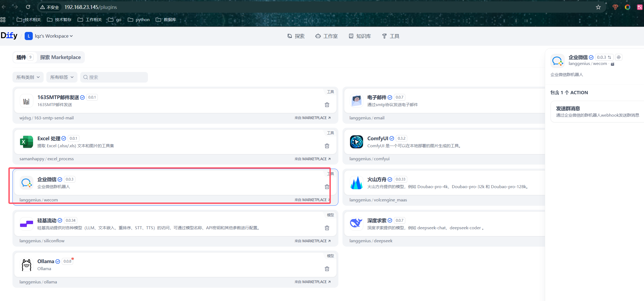The height and width of the screenshot is (301, 644).
Task: Go to 工作室 in top navigation
Action: [x=327, y=36]
